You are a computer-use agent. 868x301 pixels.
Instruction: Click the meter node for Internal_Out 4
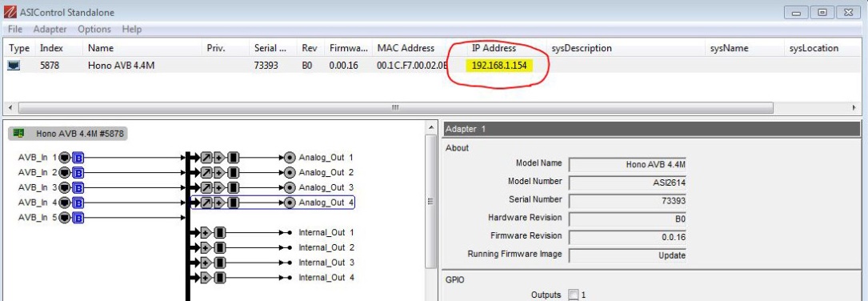(x=219, y=277)
